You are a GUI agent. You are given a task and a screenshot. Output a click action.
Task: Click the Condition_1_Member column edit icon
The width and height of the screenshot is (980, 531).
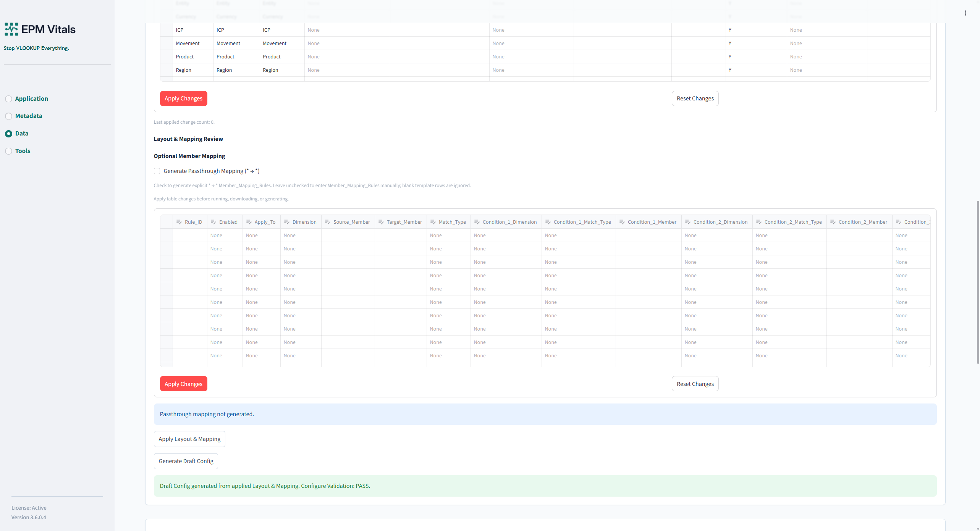click(622, 222)
